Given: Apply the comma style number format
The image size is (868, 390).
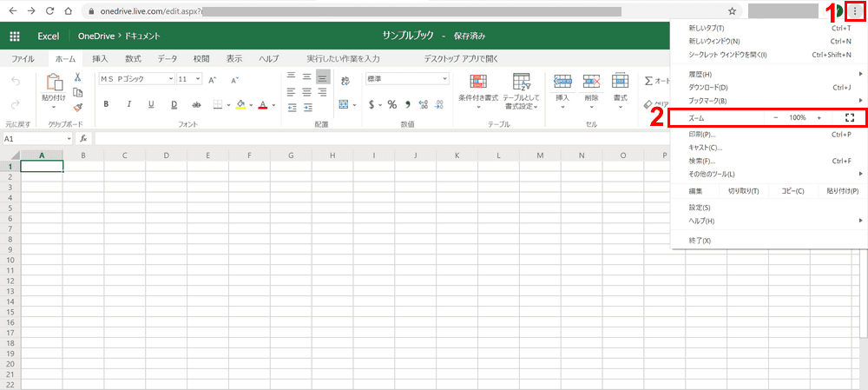Looking at the screenshot, I should click(408, 104).
